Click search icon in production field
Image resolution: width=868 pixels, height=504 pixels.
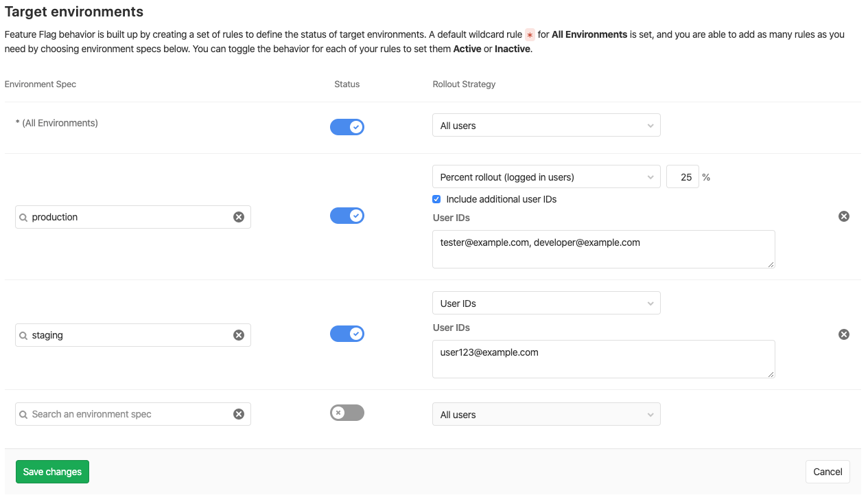(x=23, y=217)
